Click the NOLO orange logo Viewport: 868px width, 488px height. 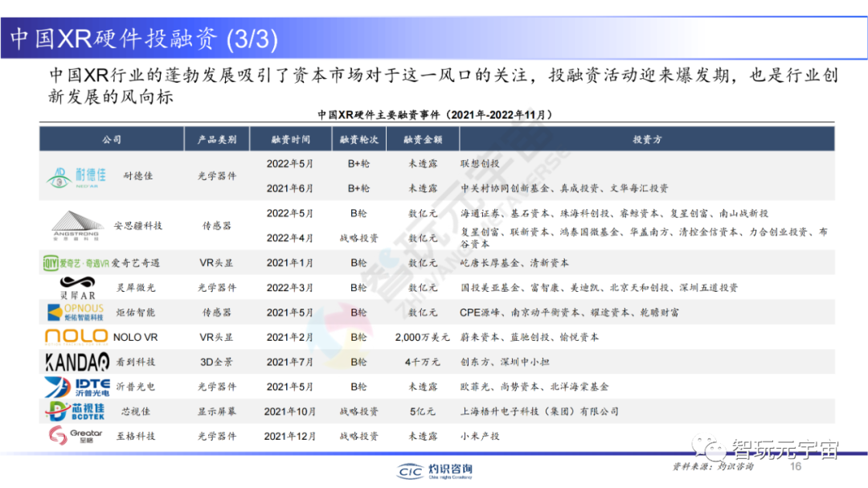pyautogui.click(x=76, y=336)
